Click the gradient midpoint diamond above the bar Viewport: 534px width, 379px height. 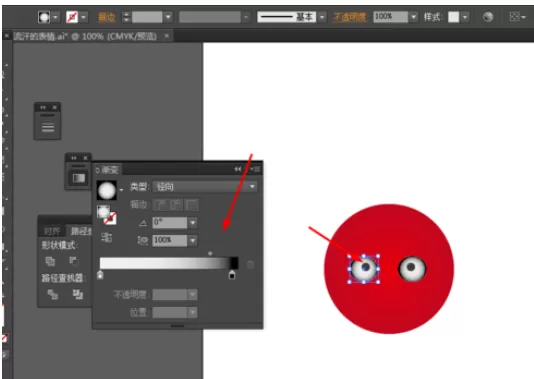(210, 253)
